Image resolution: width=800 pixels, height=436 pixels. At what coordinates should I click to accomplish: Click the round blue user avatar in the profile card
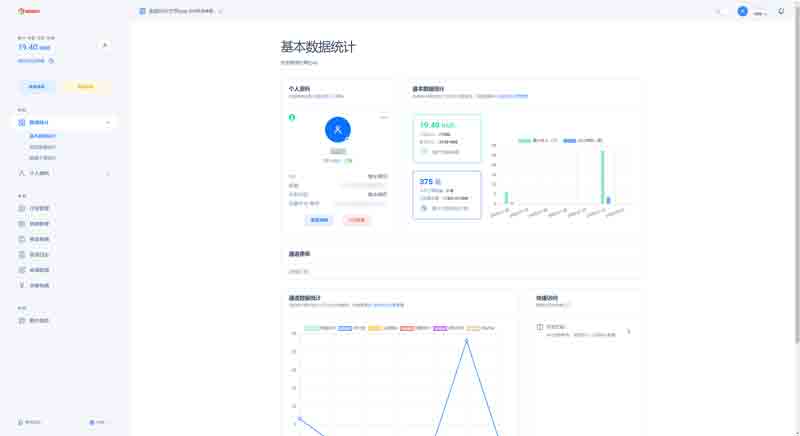point(338,129)
